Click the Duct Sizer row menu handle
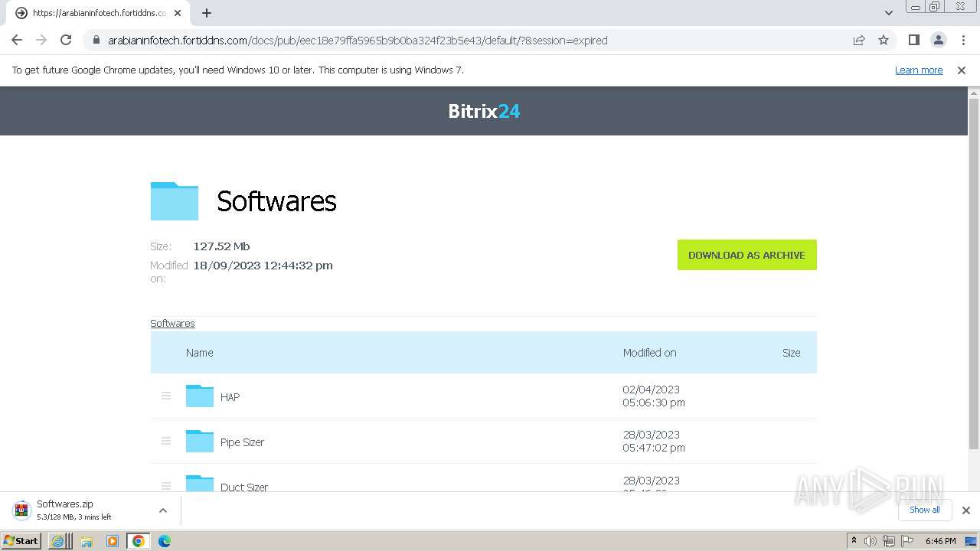This screenshot has height=551, width=980. [166, 485]
